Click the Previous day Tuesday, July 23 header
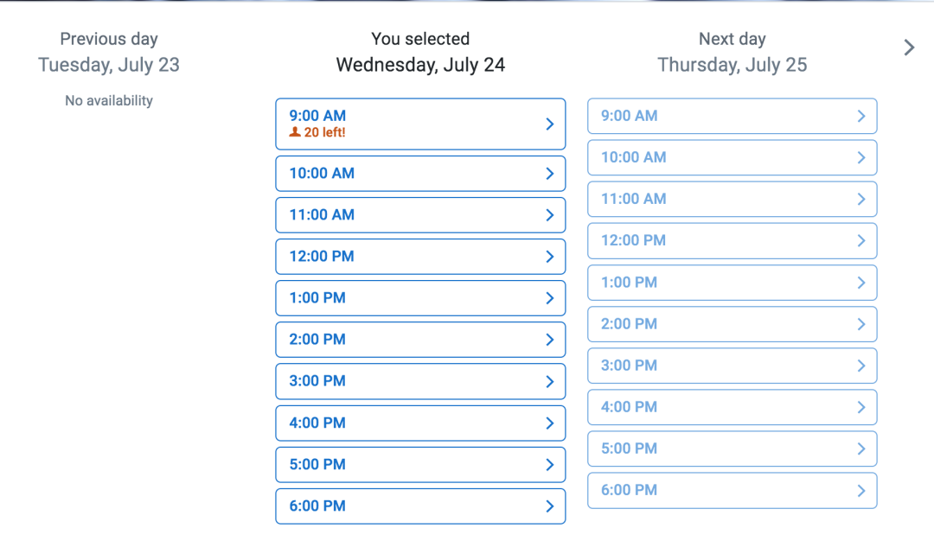This screenshot has height=560, width=934. (x=109, y=52)
